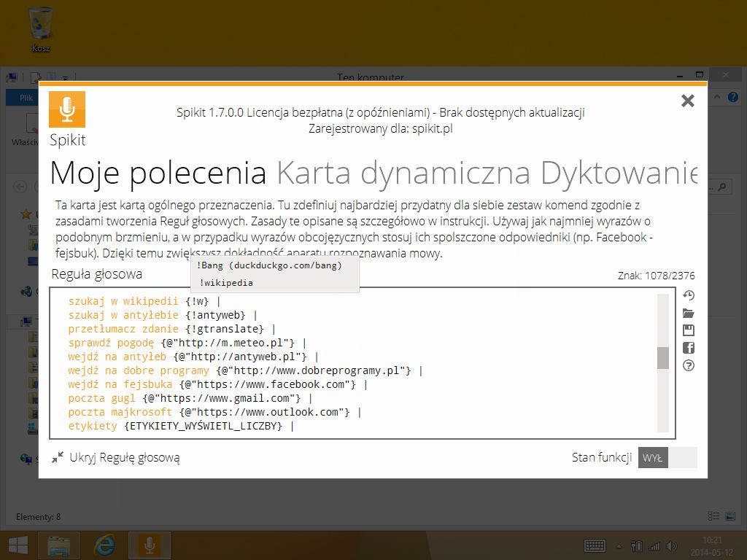Close the Spikit window with X
The image size is (747, 560).
(687, 101)
